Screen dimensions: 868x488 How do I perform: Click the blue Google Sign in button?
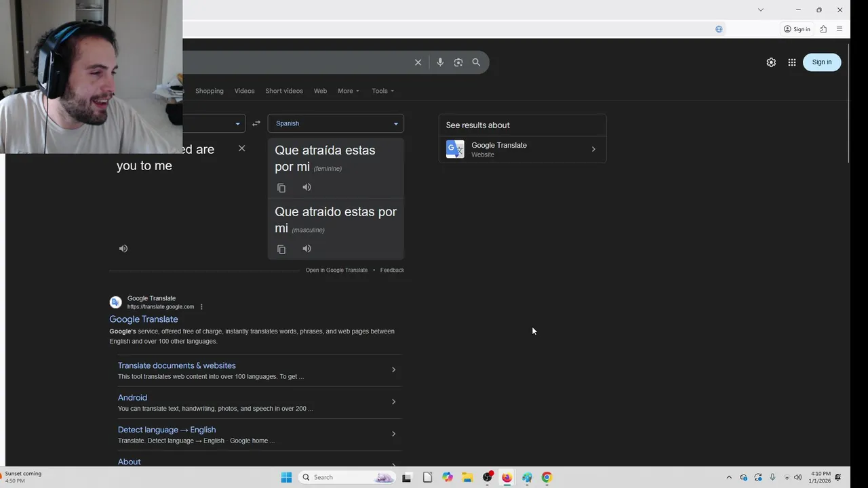coord(822,62)
